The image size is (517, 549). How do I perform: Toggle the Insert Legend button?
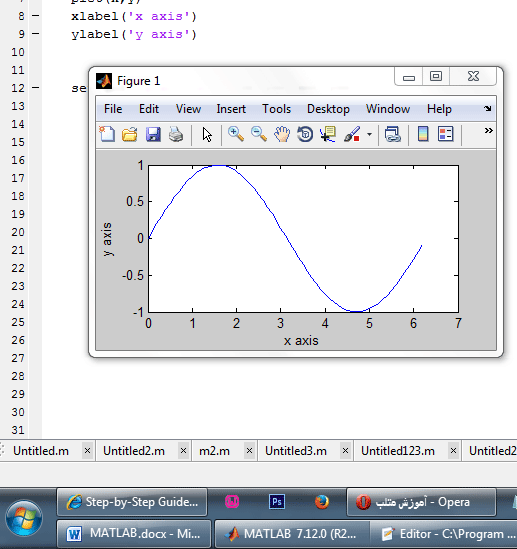coord(446,134)
